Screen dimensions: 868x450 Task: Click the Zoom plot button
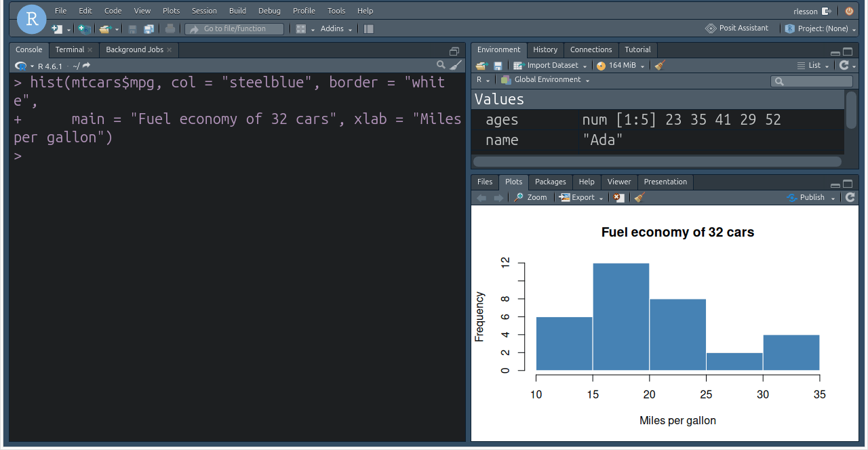click(530, 197)
